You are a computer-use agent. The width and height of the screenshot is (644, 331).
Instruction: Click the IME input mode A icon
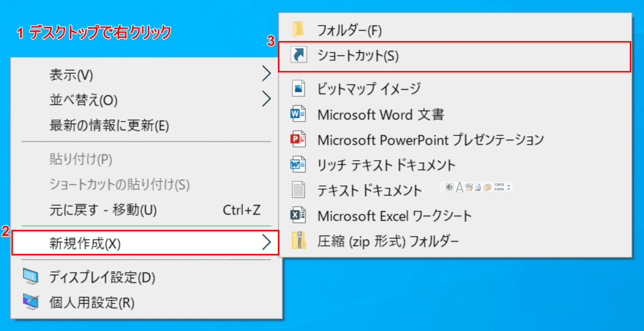460,187
